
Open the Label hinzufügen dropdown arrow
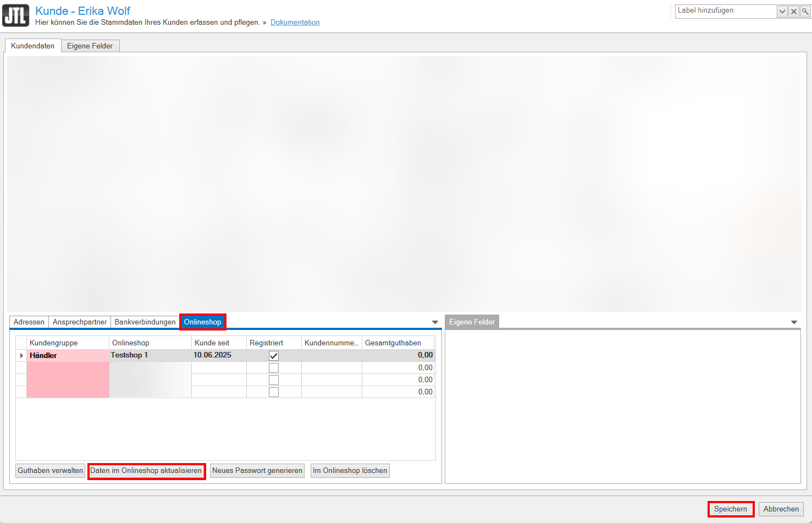(x=782, y=12)
